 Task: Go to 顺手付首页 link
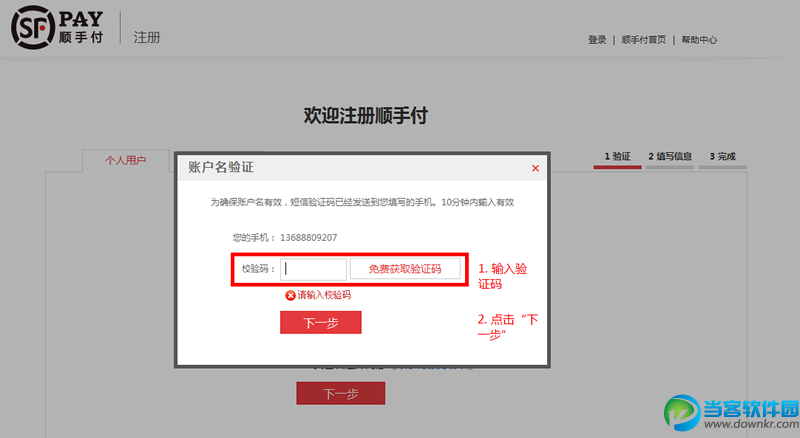tap(643, 40)
